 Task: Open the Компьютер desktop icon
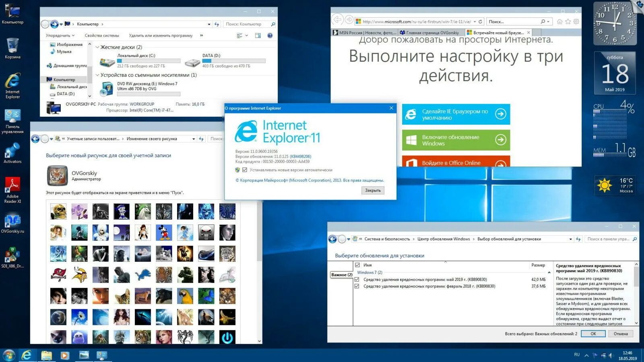12,13
